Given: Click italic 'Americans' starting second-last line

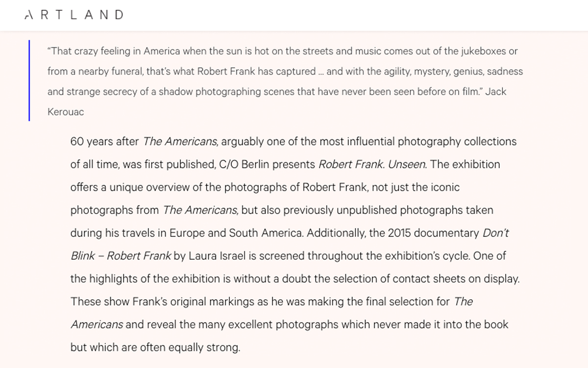Looking at the screenshot, I should [x=97, y=324].
